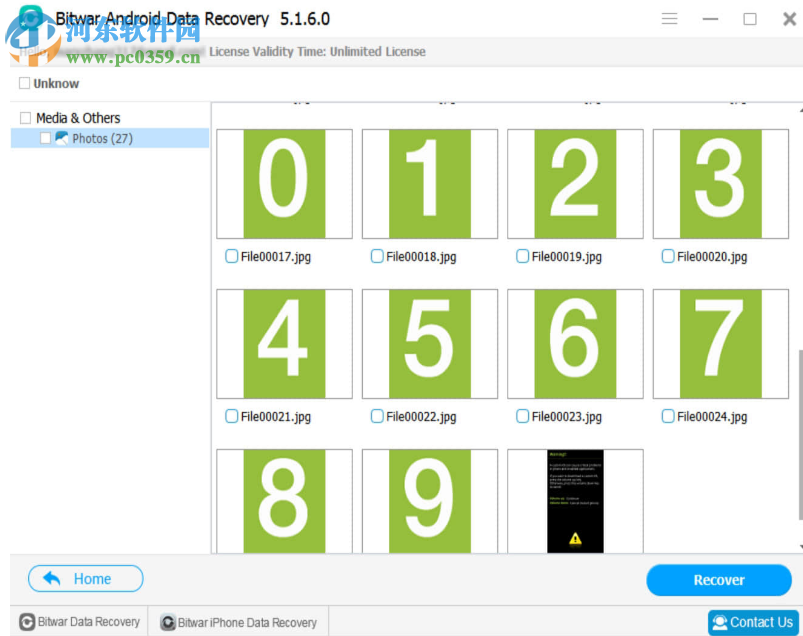The height and width of the screenshot is (636, 803).
Task: Tick the File00017.jpg checkbox
Action: 231,257
